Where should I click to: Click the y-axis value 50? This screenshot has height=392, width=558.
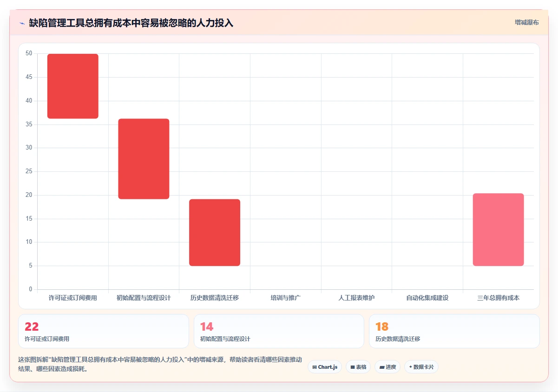[29, 53]
